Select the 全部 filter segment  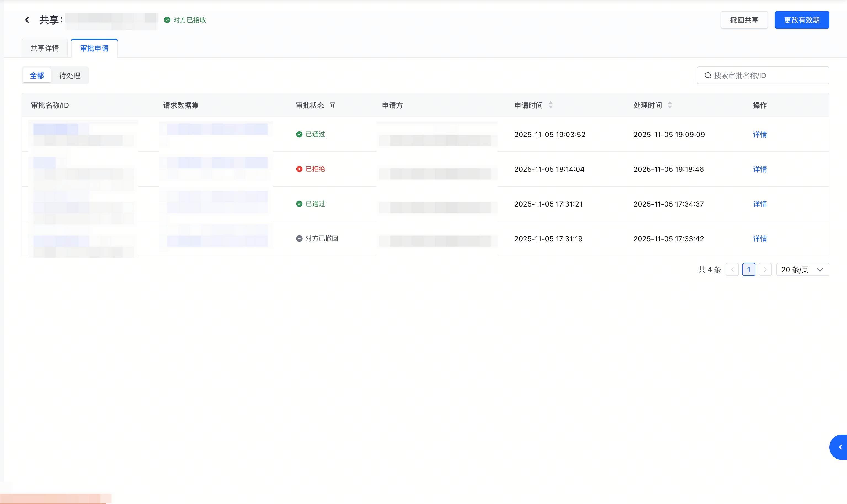coord(37,75)
